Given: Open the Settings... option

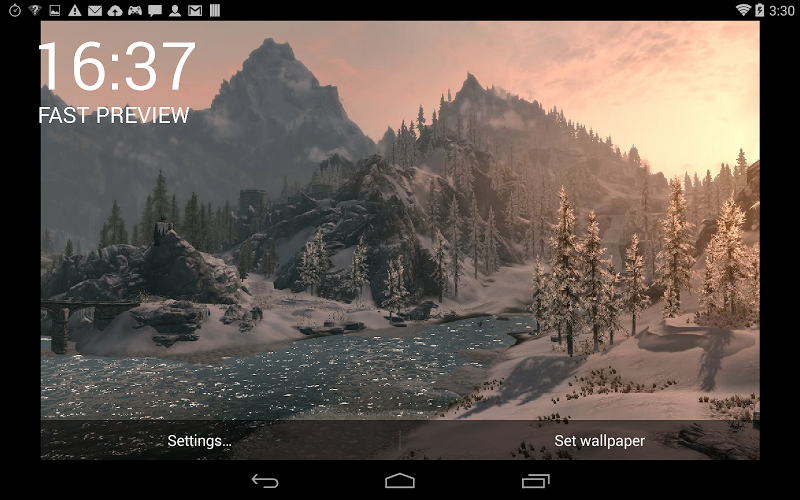Looking at the screenshot, I should click(x=199, y=440).
